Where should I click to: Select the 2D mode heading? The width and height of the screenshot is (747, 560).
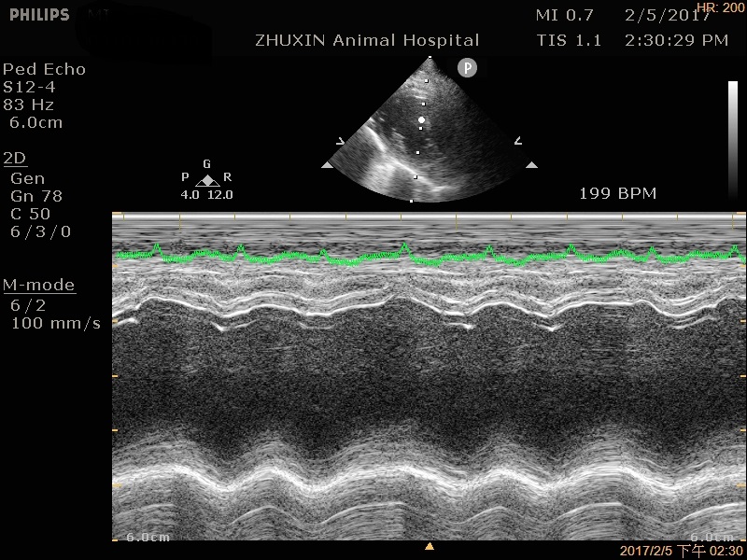coord(14,158)
